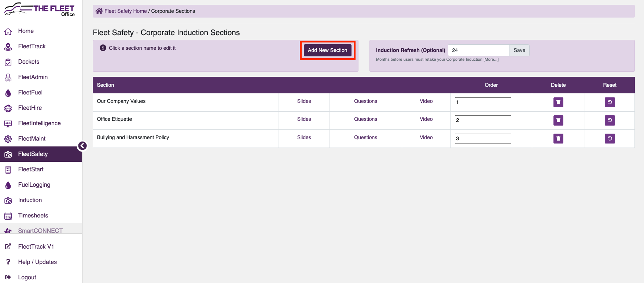Focus the Induction Refresh months field
644x283 pixels.
coord(479,50)
